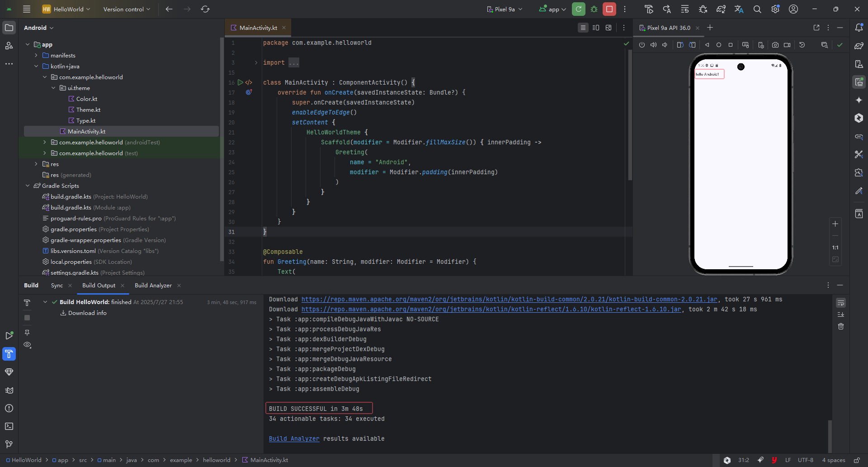Image resolution: width=868 pixels, height=467 pixels.
Task: Take emulator screenshot with camera icon
Action: 775,45
